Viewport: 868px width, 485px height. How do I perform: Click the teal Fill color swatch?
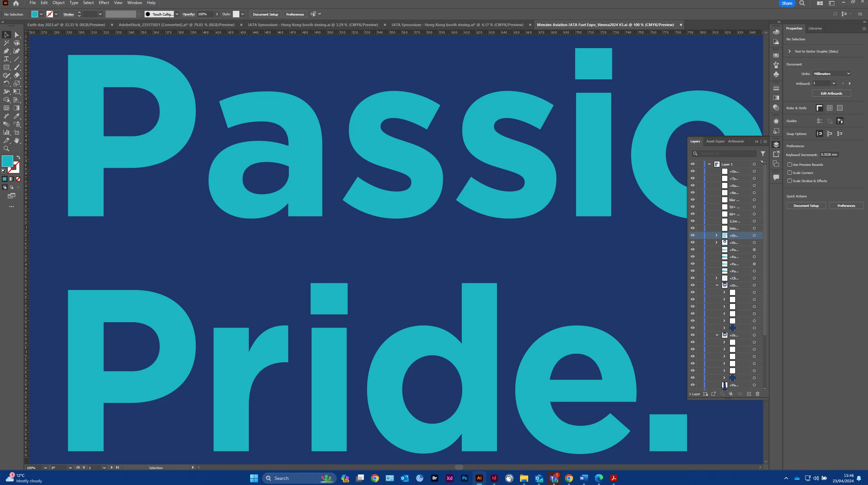coord(7,161)
